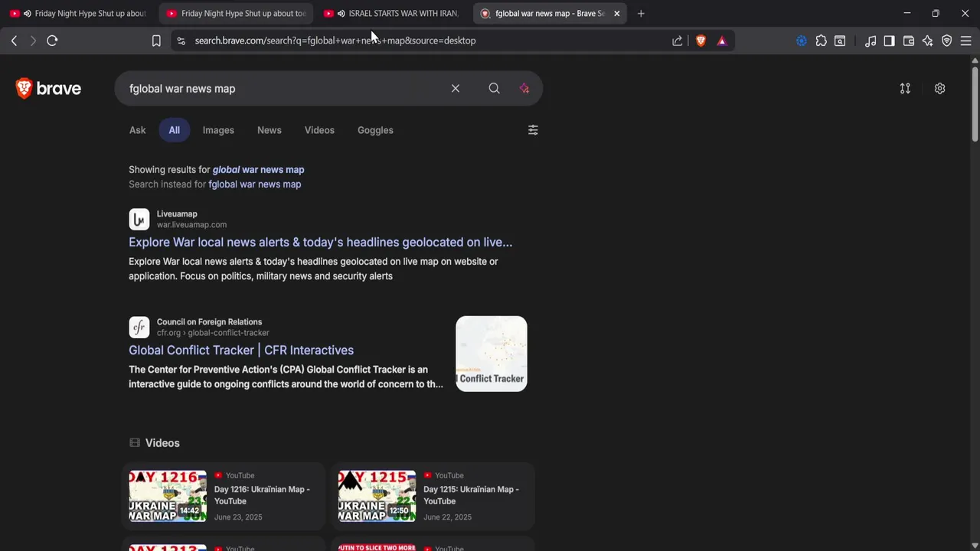Open Day 1215 Ukraine War Map video thumbnail
Viewport: 980px width, 551px height.
[377, 496]
